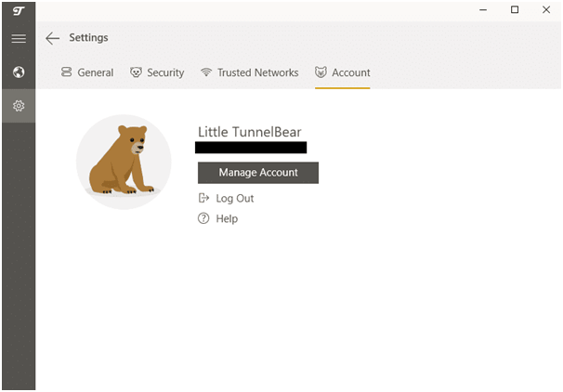563x392 pixels.
Task: Open the globe map view
Action: (19, 72)
